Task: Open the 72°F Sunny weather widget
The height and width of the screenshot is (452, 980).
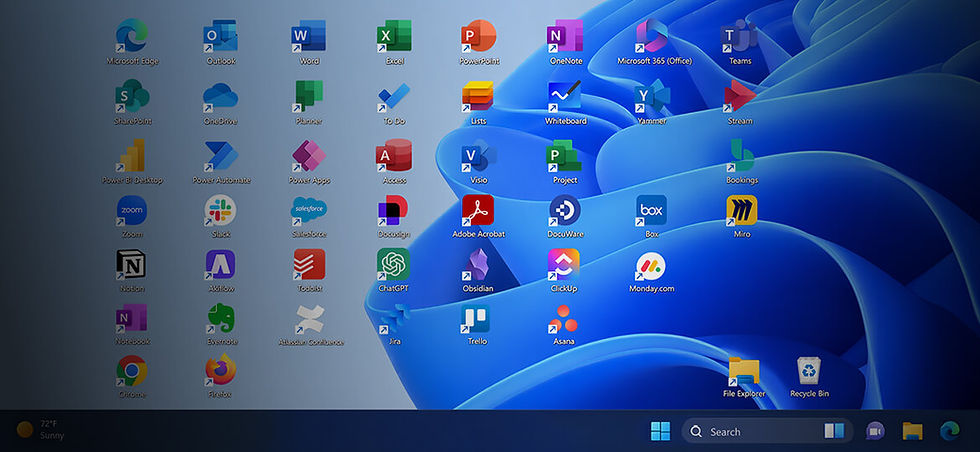Action: 41,429
